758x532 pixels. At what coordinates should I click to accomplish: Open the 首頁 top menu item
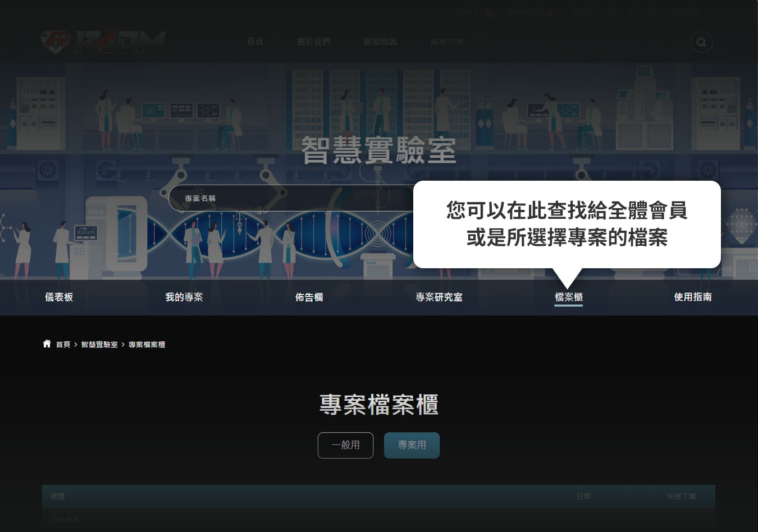(255, 42)
